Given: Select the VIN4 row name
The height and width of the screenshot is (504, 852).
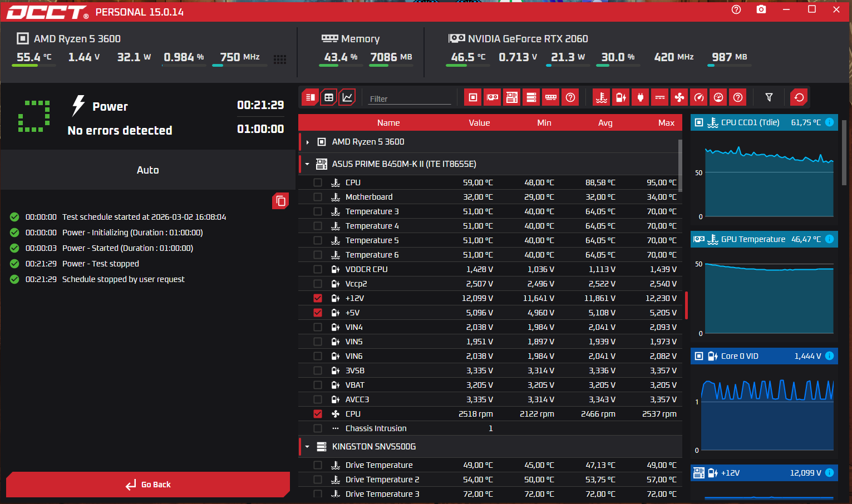Looking at the screenshot, I should pos(354,327).
